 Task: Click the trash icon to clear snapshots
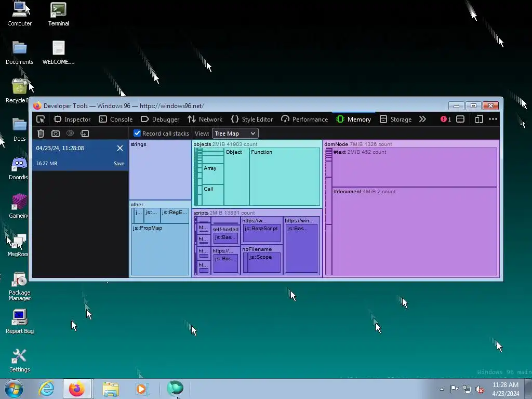click(41, 134)
